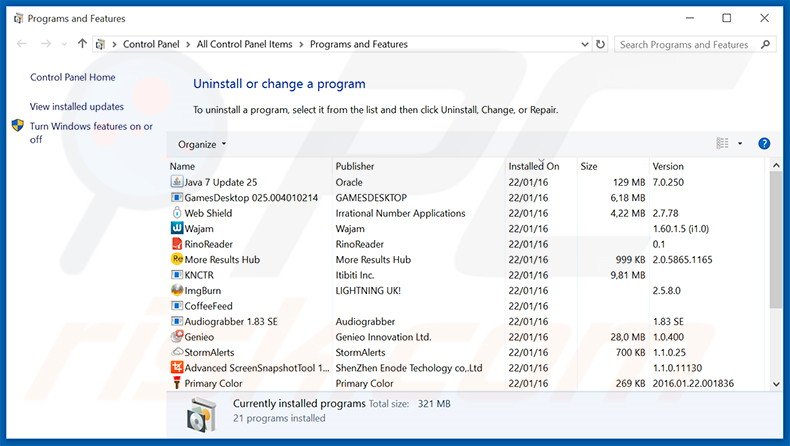Click the Search Programs and Features field
790x446 pixels.
tap(684, 44)
